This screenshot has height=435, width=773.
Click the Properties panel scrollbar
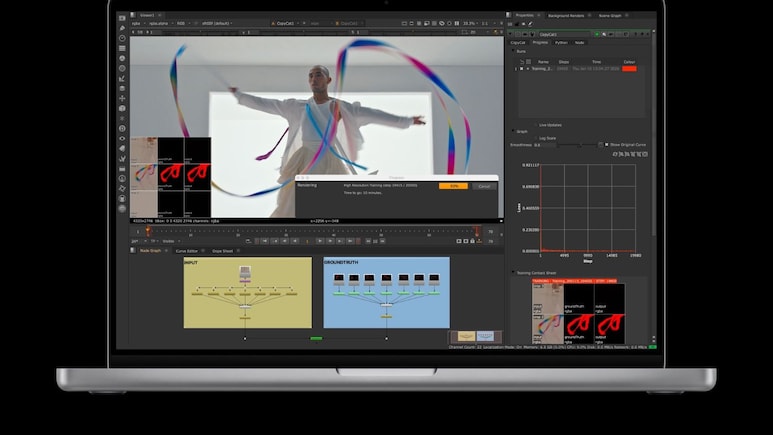pos(654,133)
